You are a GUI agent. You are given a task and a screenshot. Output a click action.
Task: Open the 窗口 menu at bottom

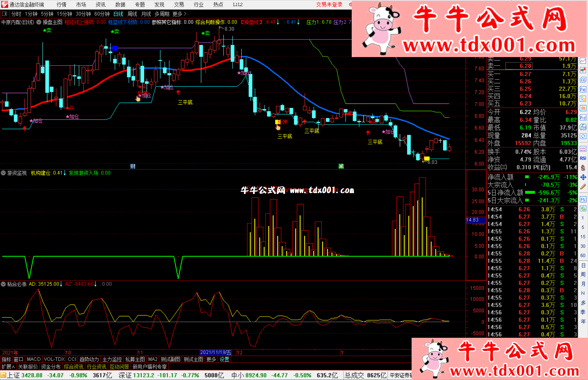(x=19, y=359)
